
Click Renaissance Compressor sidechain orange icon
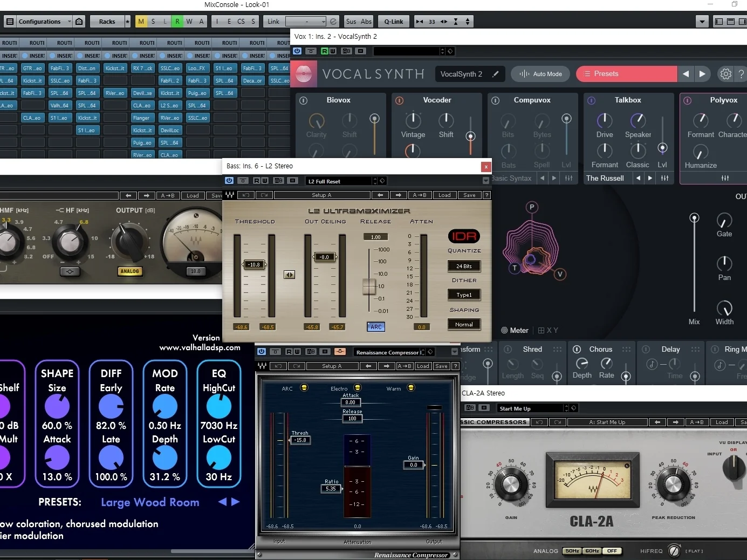[x=340, y=352]
